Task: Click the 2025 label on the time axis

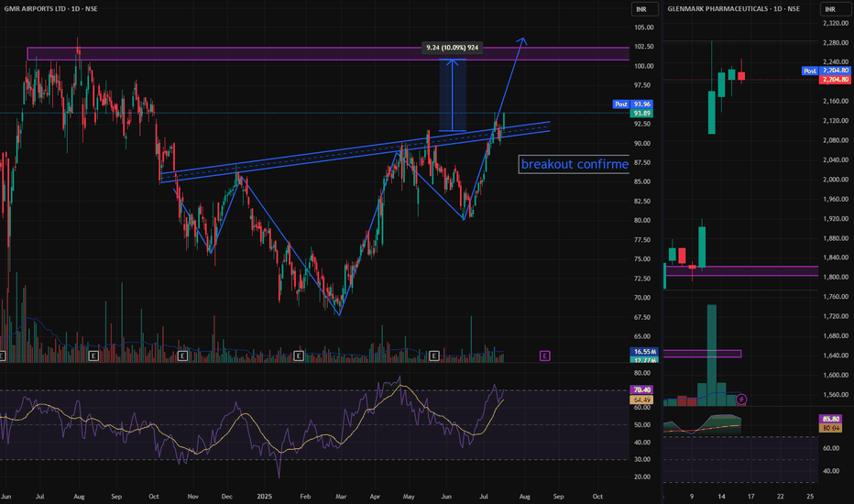Action: [x=264, y=497]
